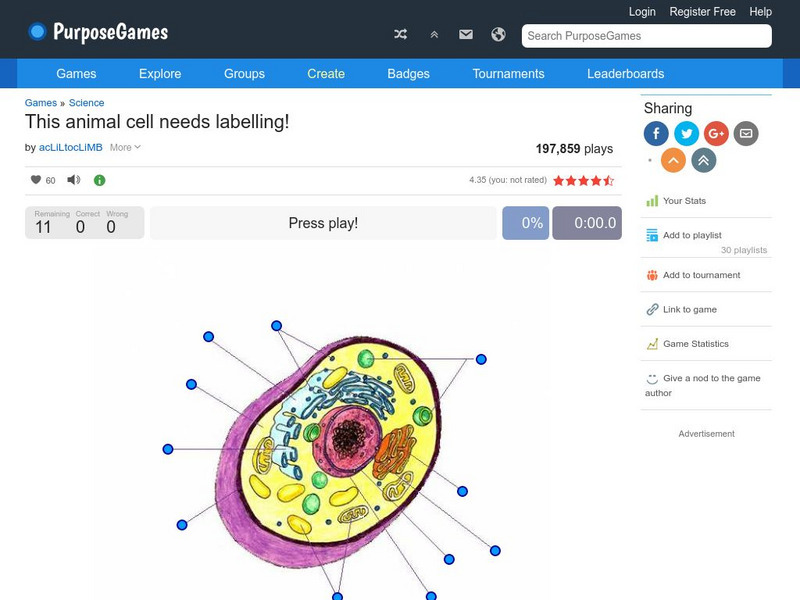Rate the game with the star rating
The width and height of the screenshot is (800, 600).
(583, 181)
